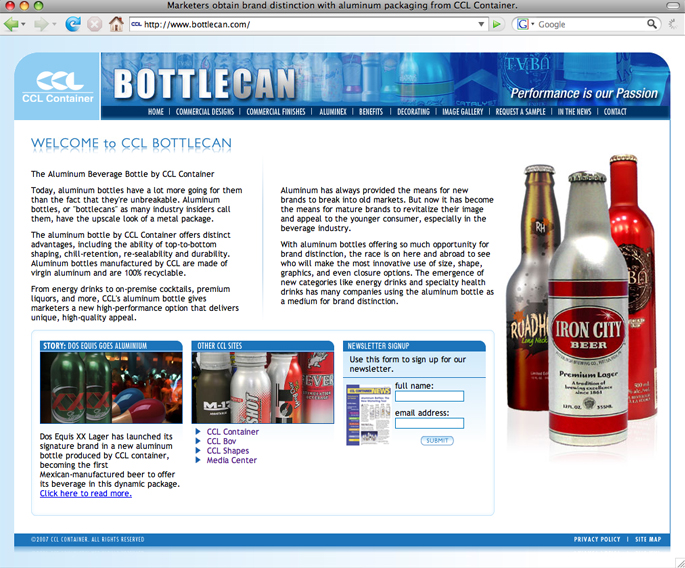Click the CCL Container logo

(58, 87)
